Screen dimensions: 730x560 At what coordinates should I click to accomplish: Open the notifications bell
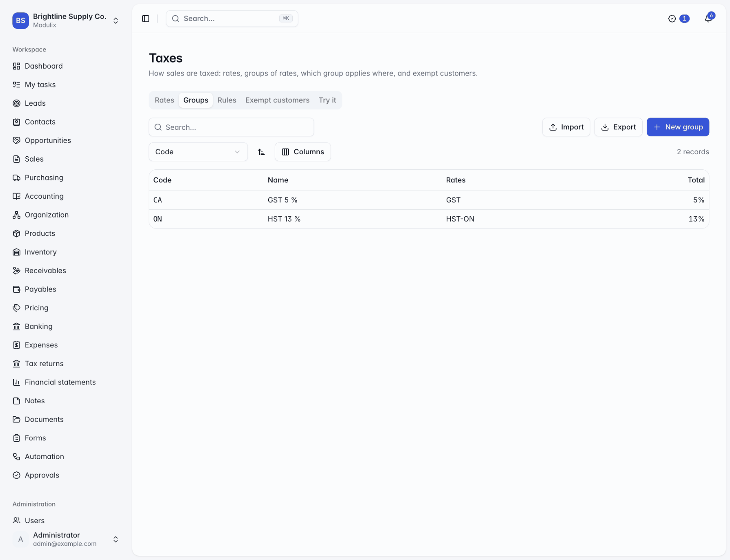coord(709,18)
